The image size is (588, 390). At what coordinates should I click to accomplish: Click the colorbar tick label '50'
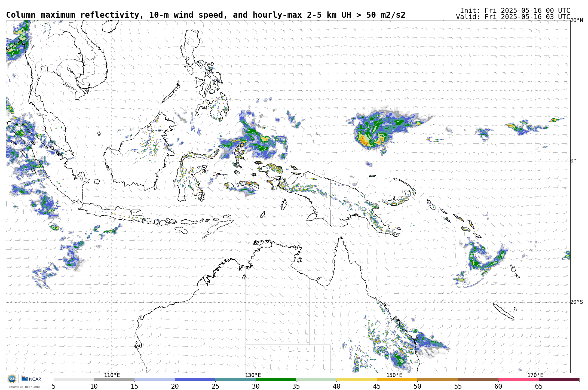click(417, 386)
